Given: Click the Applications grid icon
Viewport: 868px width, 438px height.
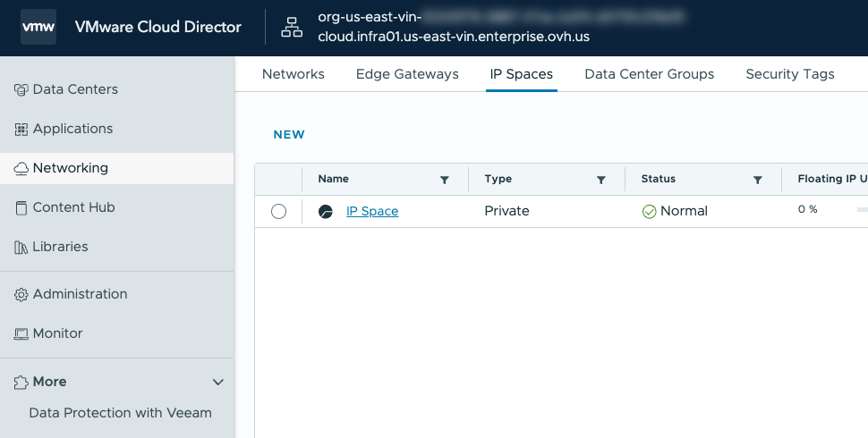Looking at the screenshot, I should [x=21, y=129].
